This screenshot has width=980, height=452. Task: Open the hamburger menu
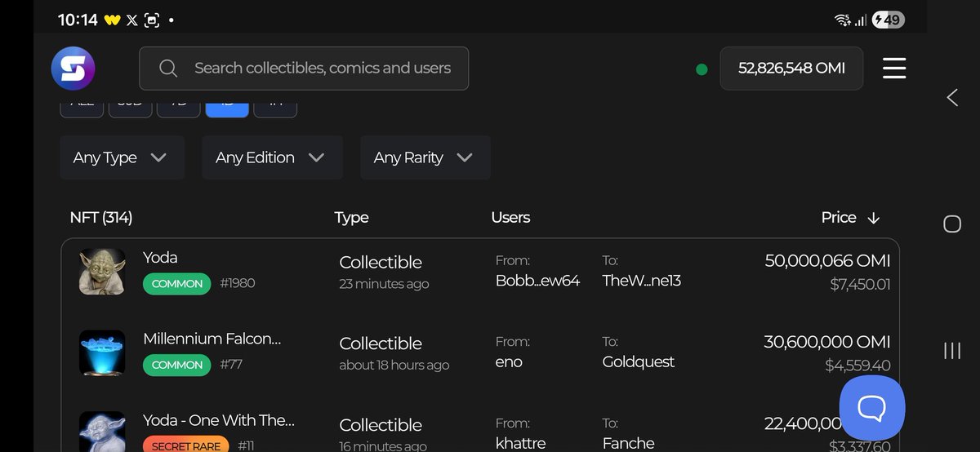click(x=894, y=69)
